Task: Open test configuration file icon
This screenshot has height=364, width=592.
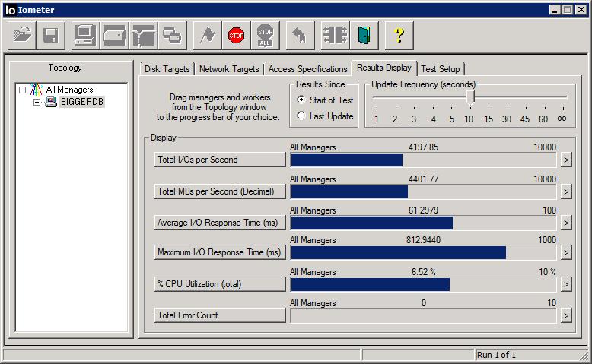Action: pos(22,36)
